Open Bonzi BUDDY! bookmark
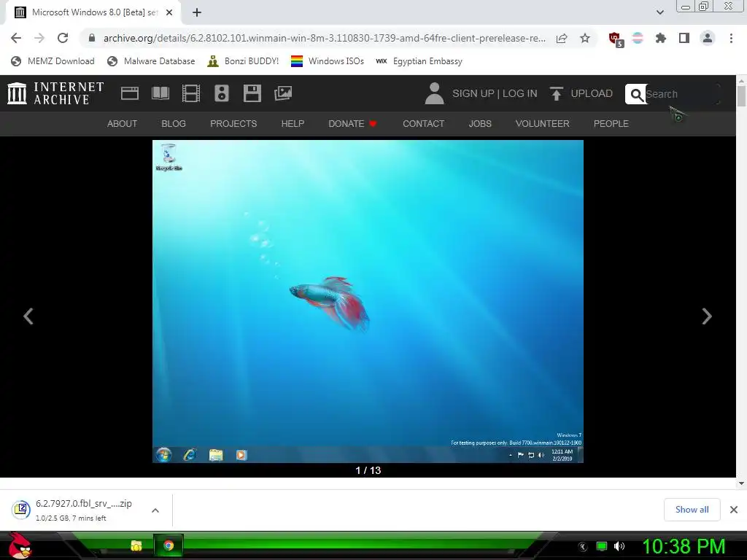This screenshot has height=560, width=747. point(243,61)
